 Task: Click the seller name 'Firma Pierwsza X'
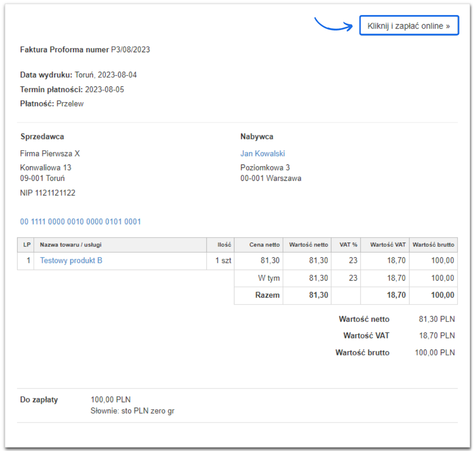point(50,154)
